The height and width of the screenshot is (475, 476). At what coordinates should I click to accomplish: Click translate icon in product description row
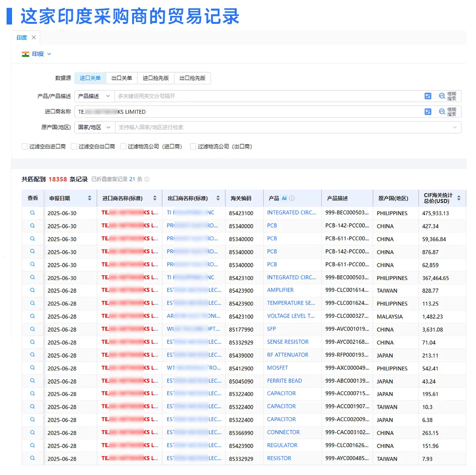tap(428, 96)
